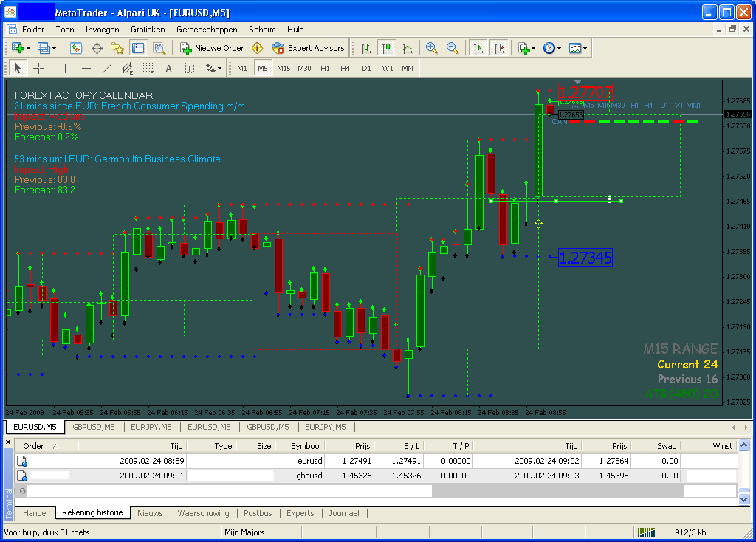
Task: Switch to first EURJPY,M5 chart tab
Action: 151,427
